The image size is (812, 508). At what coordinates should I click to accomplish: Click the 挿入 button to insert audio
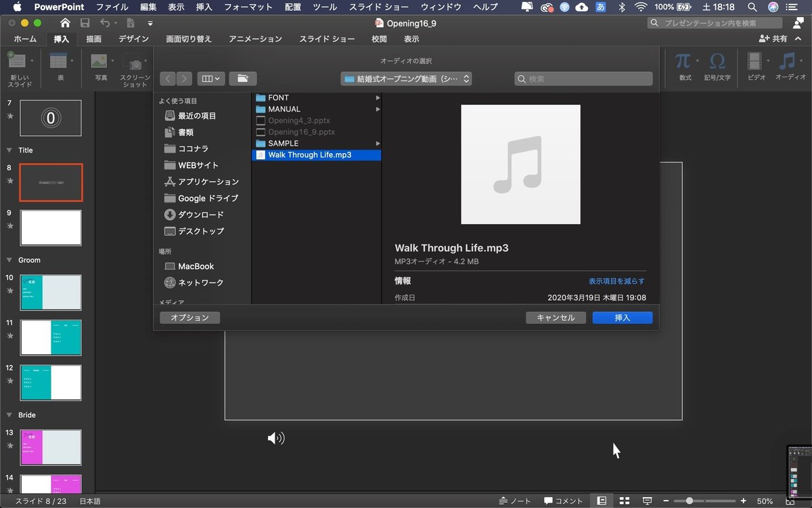(x=623, y=318)
